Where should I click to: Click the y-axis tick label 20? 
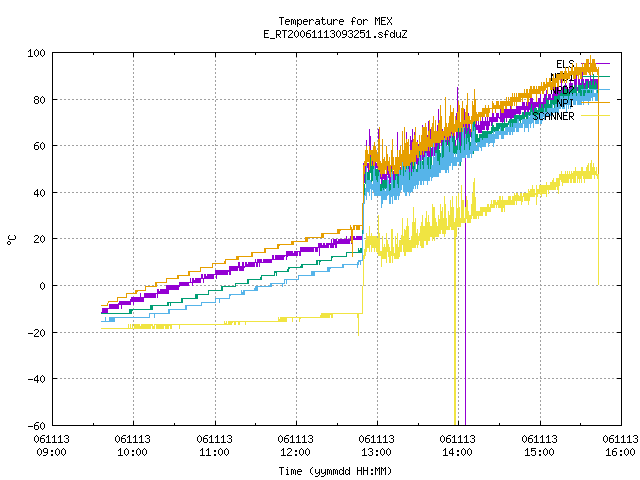coord(39,239)
